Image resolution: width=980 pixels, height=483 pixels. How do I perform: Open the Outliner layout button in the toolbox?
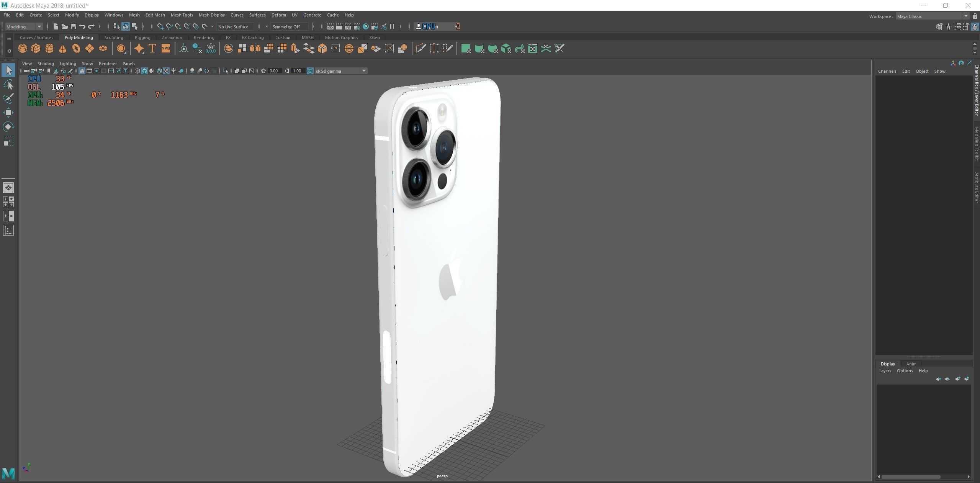[x=8, y=230]
